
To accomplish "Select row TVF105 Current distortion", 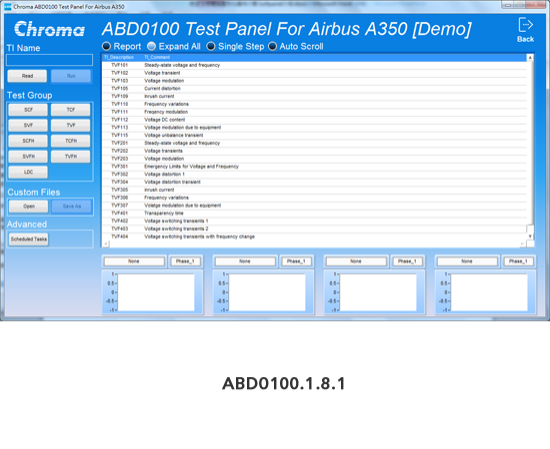I will click(314, 88).
